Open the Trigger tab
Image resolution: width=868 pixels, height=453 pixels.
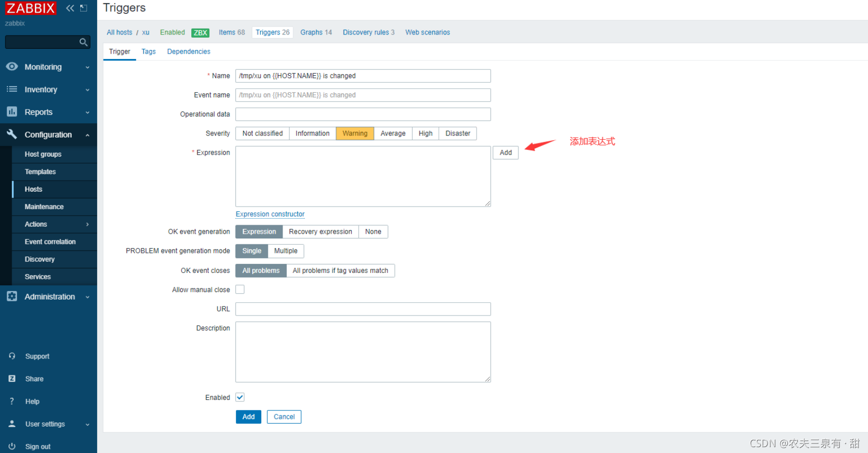tap(120, 52)
